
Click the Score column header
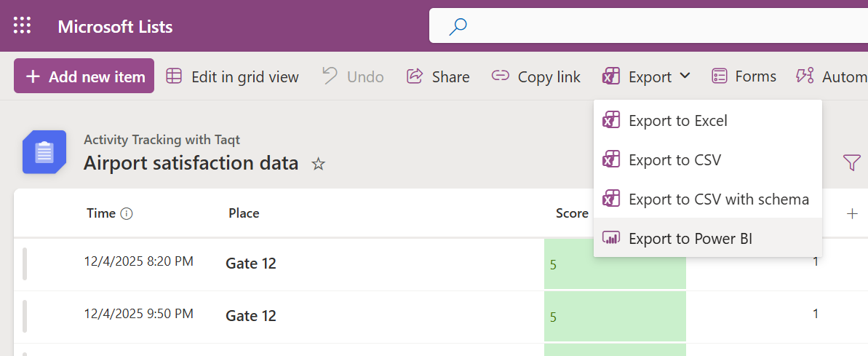pyautogui.click(x=572, y=213)
